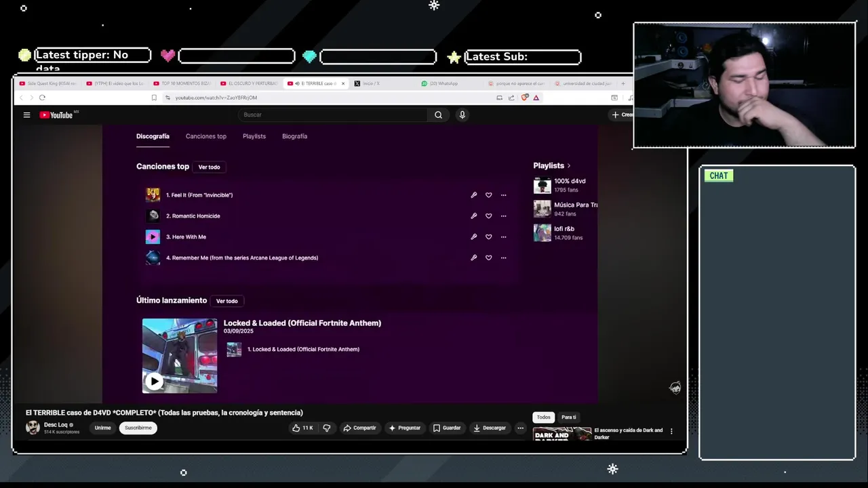Edit icon for Feel It (From Invincible)
Viewport: 868px width, 488px height.
474,195
